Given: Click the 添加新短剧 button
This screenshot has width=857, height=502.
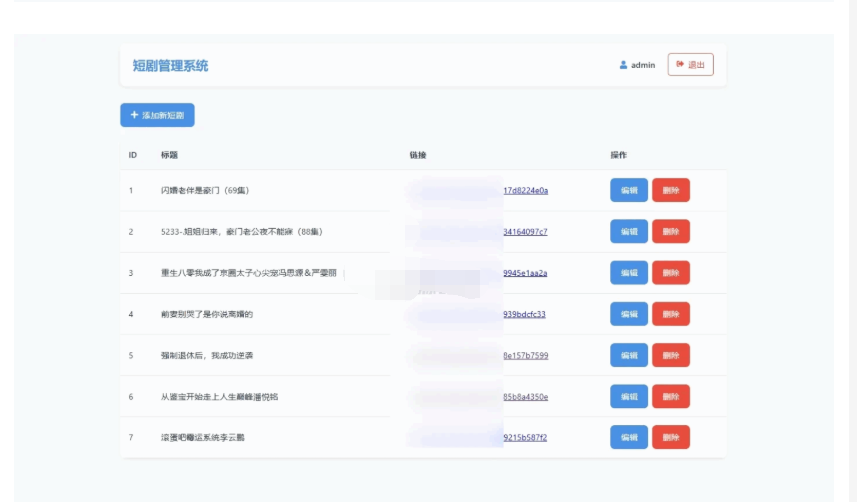Looking at the screenshot, I should coord(157,115).
